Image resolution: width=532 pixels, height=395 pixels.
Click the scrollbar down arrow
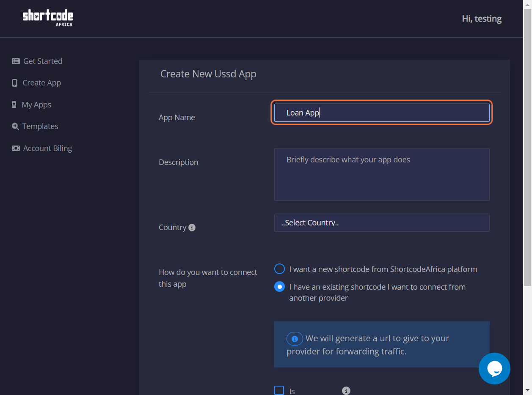point(528,391)
